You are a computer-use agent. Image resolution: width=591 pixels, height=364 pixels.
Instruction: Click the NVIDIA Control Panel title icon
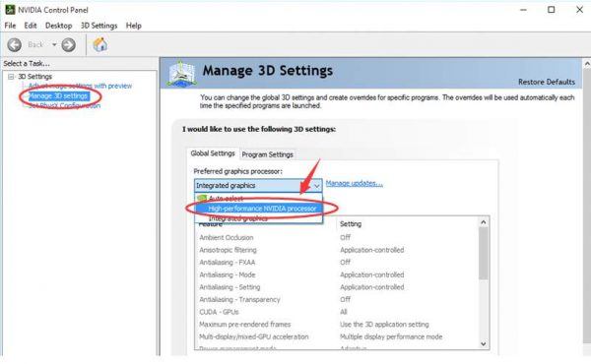pos(10,10)
